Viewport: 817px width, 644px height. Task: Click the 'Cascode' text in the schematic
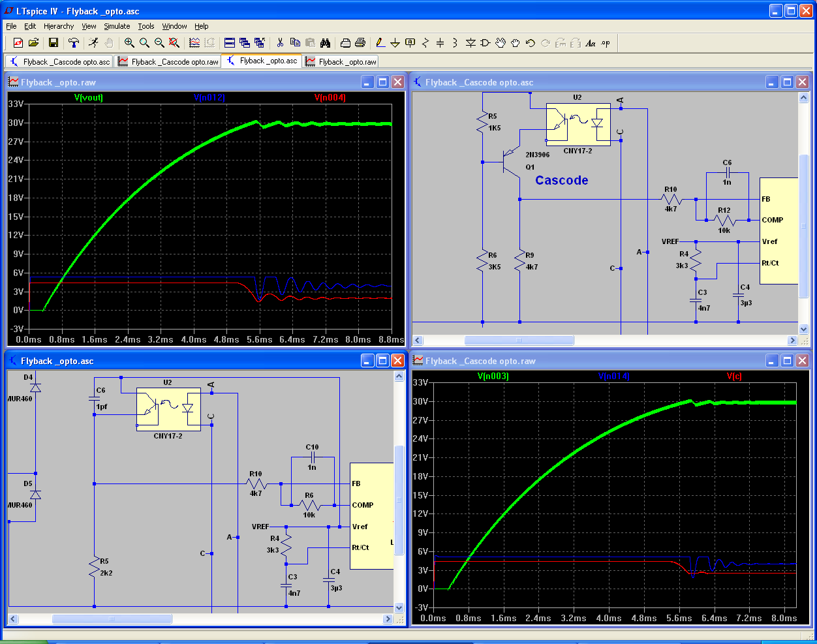(562, 181)
